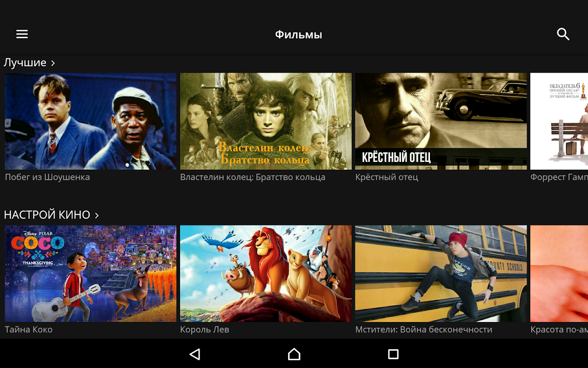Expand the НАСТРОЙ КИНО section chevron

[96, 215]
